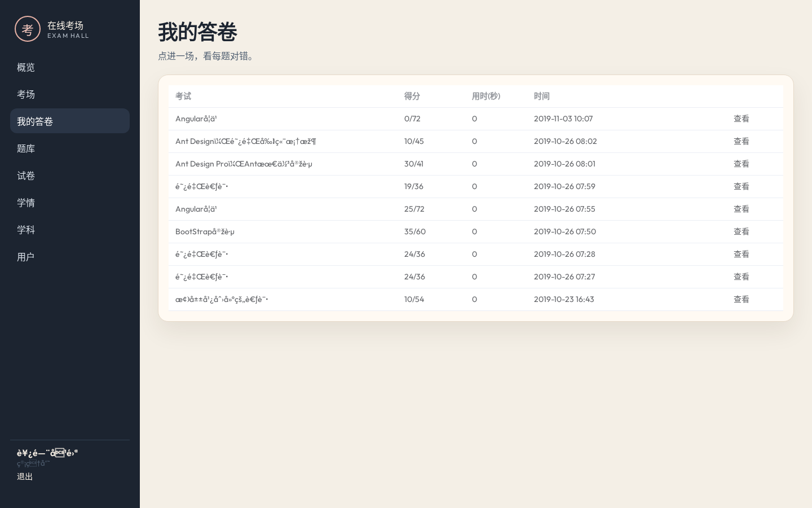Open 学情 from the sidebar

pos(70,203)
